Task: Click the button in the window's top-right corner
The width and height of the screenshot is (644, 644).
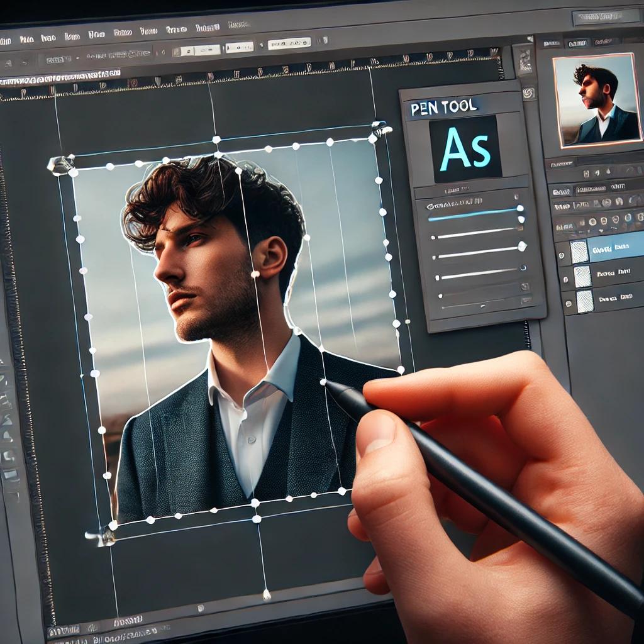Action: 606,17
